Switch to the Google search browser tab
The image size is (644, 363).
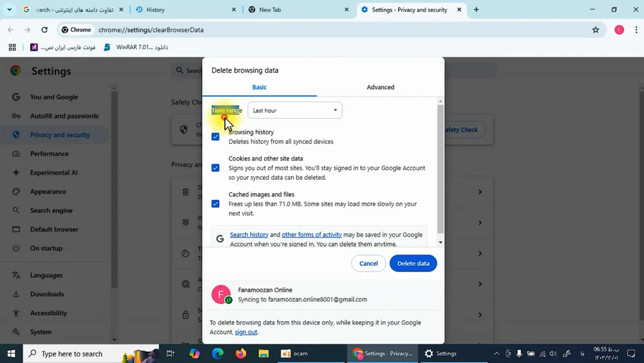tap(73, 10)
